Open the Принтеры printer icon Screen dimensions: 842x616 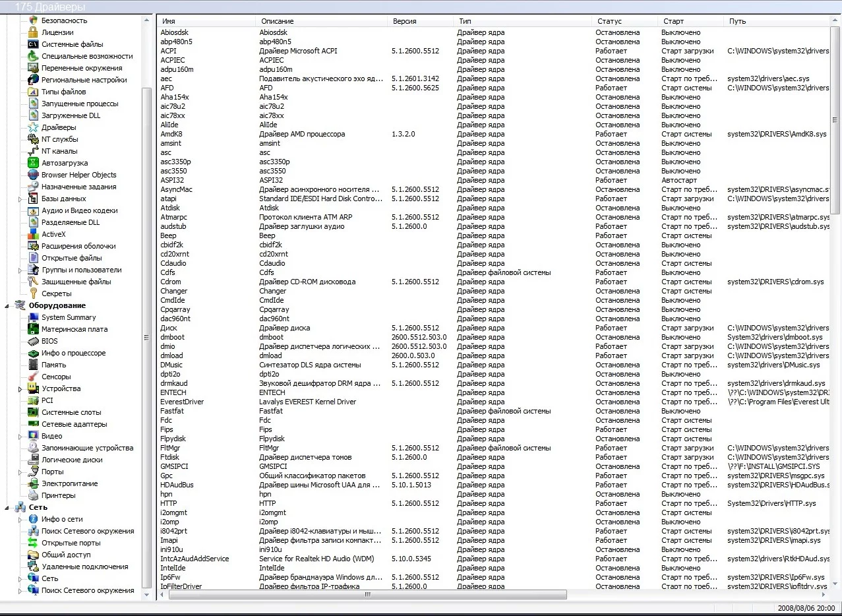click(x=33, y=495)
